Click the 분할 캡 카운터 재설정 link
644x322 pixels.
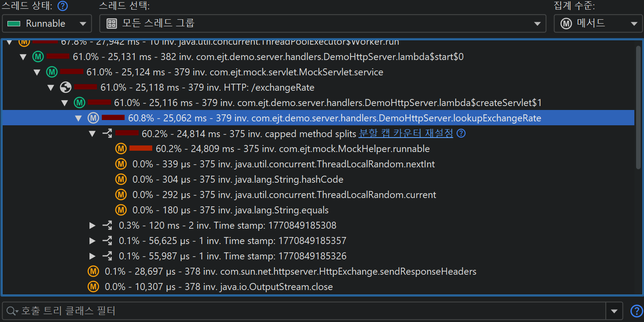[405, 134]
